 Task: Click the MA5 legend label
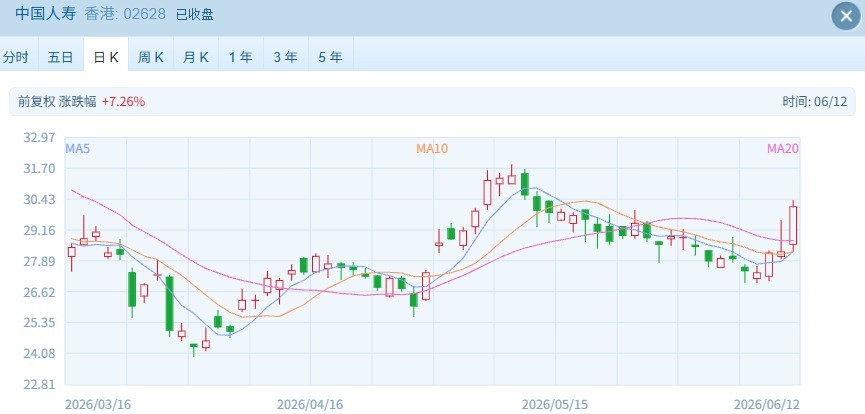pyautogui.click(x=78, y=148)
